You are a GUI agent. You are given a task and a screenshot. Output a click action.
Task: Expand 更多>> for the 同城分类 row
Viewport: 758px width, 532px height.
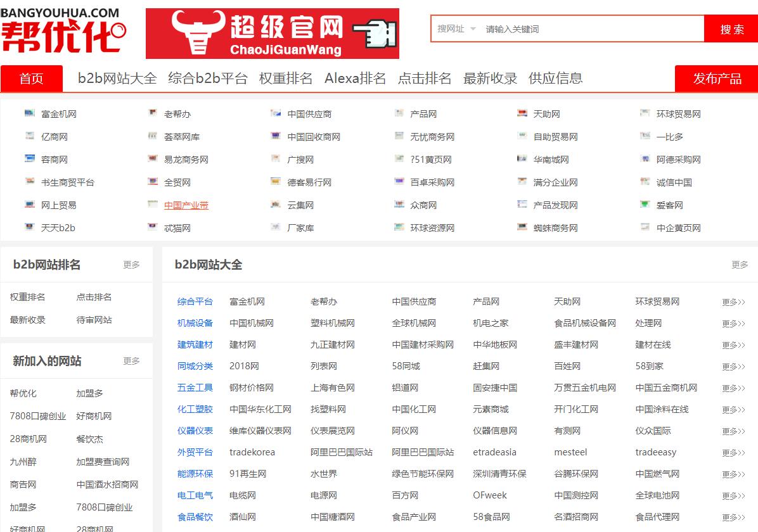(x=733, y=367)
